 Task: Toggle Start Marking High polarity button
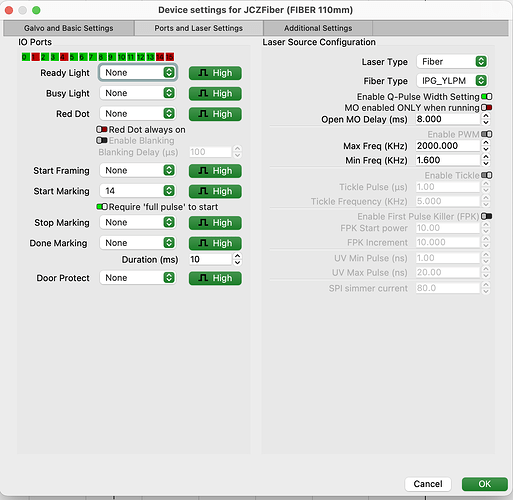click(215, 191)
